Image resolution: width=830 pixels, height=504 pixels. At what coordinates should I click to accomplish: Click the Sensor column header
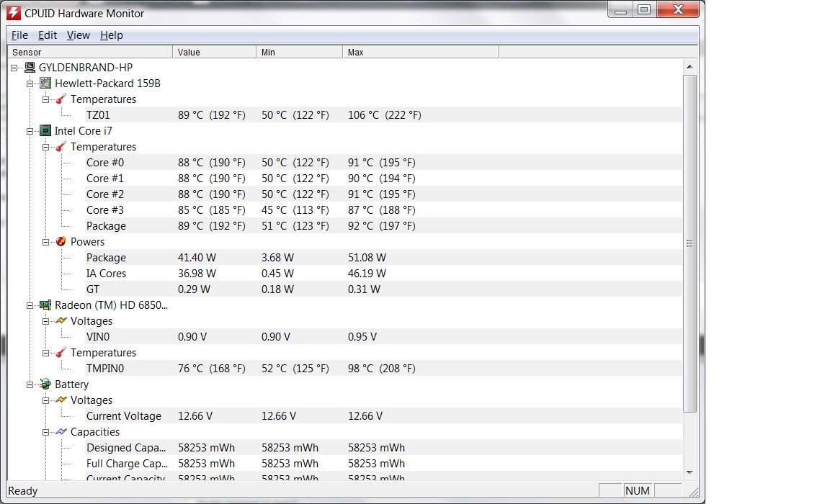[x=90, y=52]
